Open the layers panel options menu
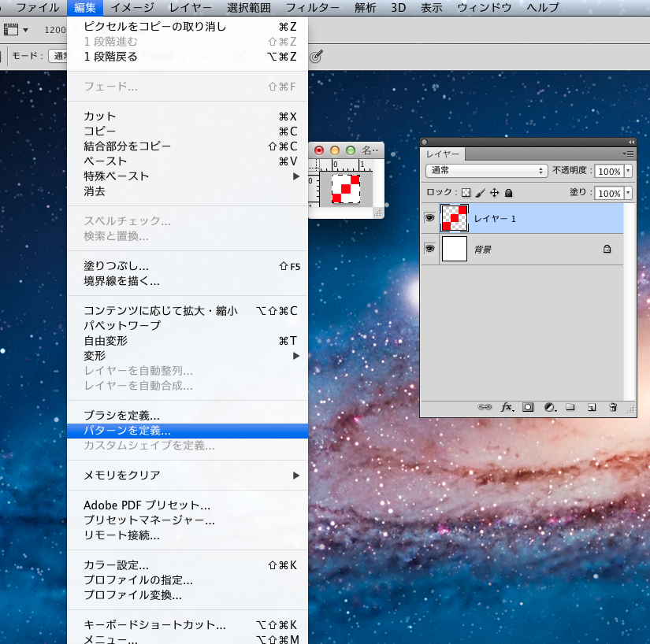Viewport: 650px width, 644px height. click(628, 154)
